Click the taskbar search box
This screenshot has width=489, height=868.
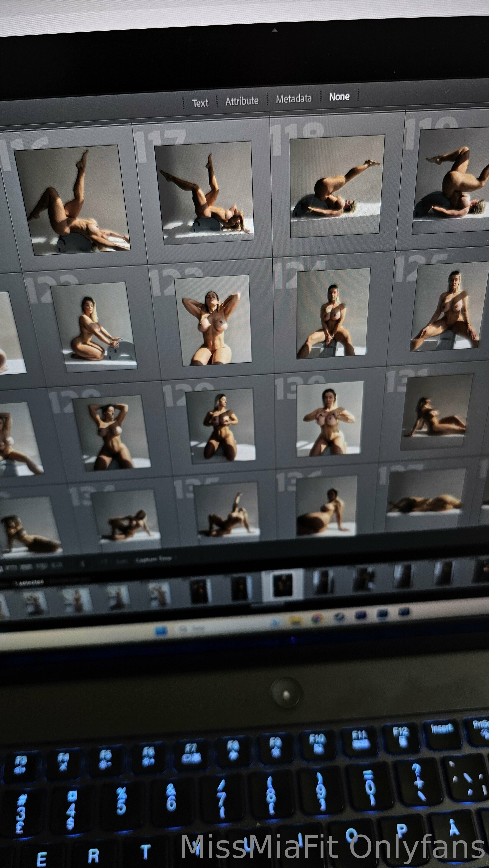191,629
